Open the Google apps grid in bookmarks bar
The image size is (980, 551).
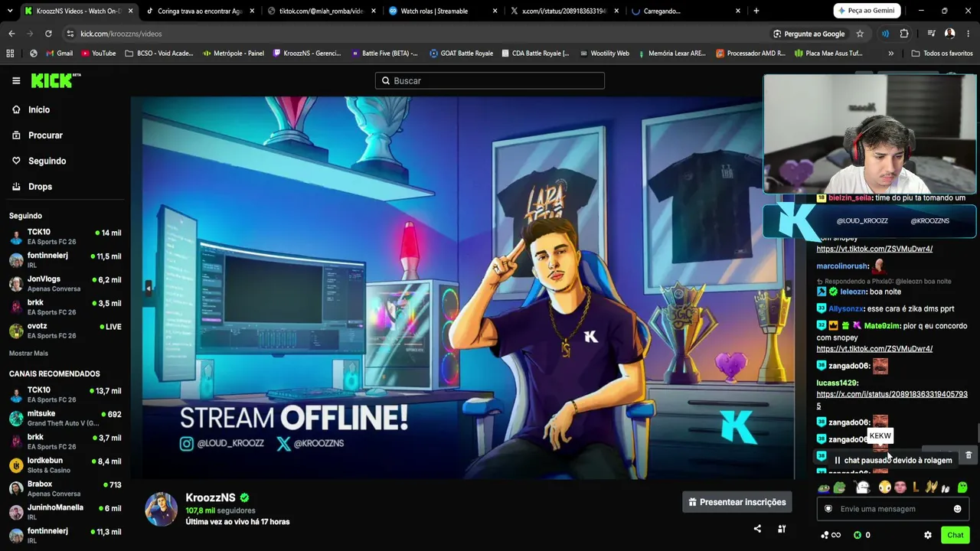pyautogui.click(x=10, y=54)
